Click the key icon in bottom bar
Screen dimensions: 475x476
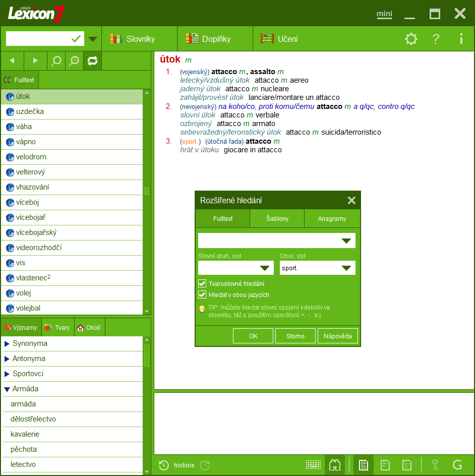click(x=435, y=465)
